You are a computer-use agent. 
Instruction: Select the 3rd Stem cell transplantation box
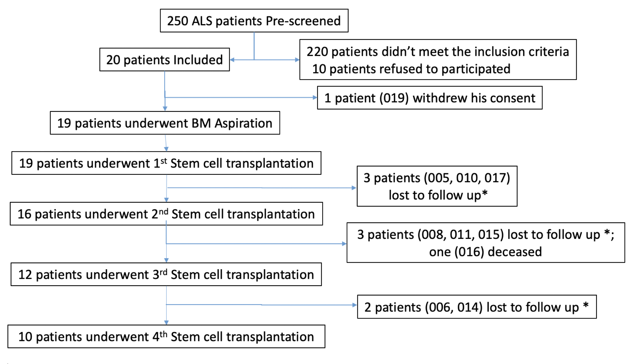166,275
